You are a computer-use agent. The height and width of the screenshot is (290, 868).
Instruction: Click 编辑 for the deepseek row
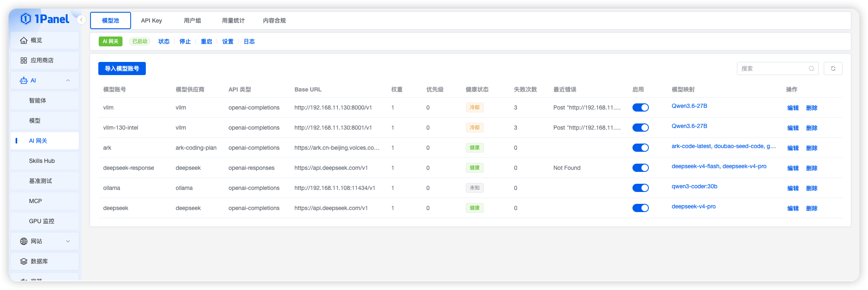click(793, 208)
